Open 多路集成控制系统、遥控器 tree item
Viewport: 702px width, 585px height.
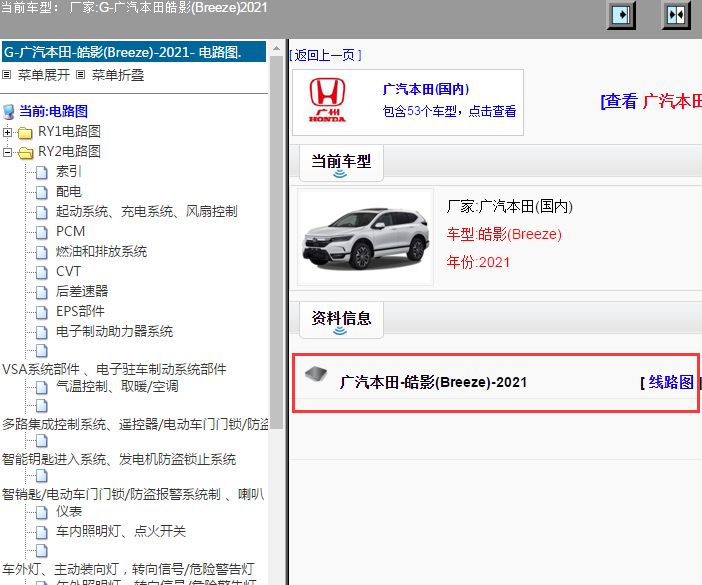coord(135,424)
